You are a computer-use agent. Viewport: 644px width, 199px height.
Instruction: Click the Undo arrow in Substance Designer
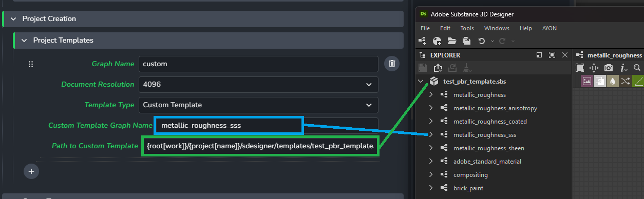[x=482, y=41]
